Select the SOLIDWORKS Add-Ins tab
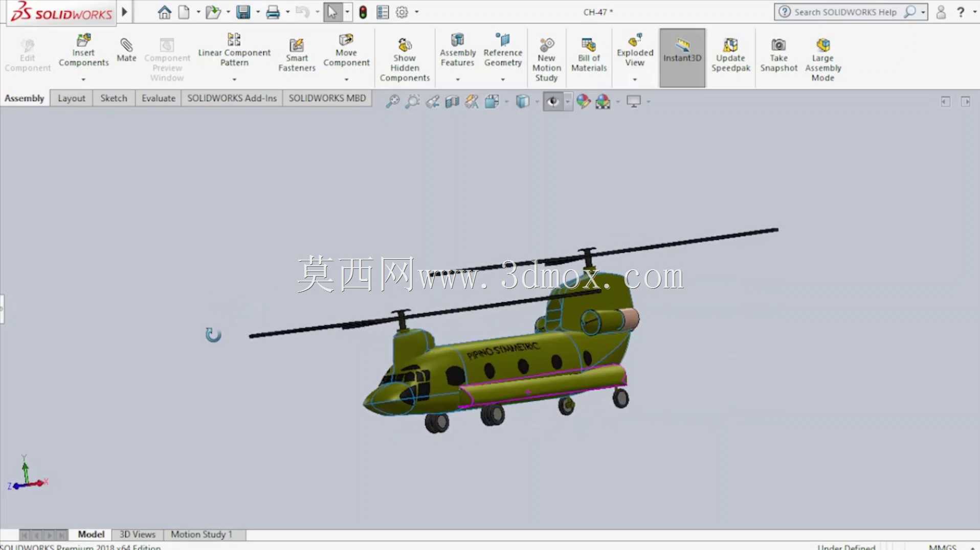This screenshot has width=980, height=550. pyautogui.click(x=232, y=98)
